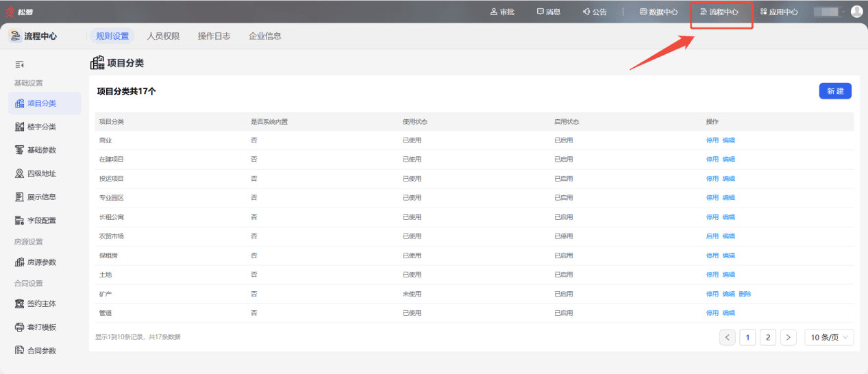Open 审批 in top navigation
This screenshot has width=868, height=374.
(x=502, y=12)
